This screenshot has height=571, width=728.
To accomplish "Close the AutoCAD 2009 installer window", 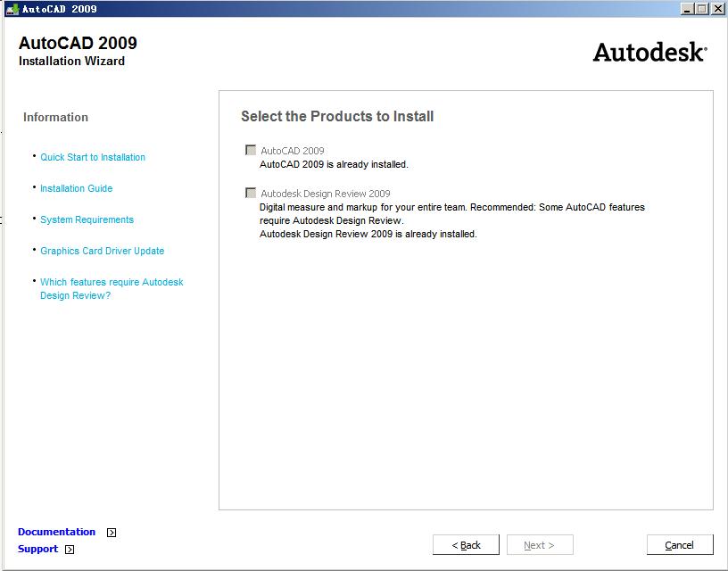I will 717,9.
